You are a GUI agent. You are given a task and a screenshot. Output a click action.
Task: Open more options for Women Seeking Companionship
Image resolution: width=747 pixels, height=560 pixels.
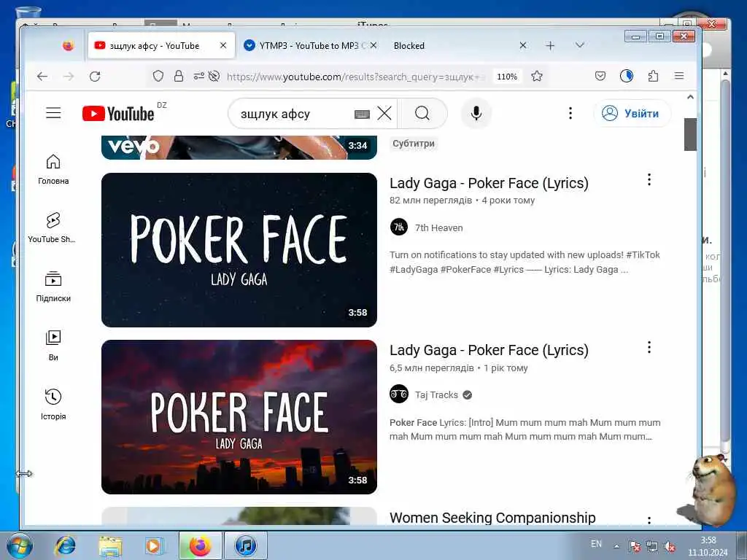coord(649,520)
